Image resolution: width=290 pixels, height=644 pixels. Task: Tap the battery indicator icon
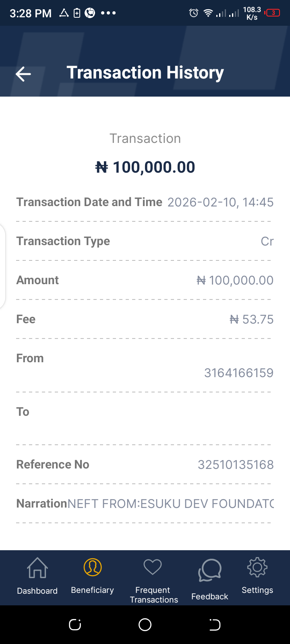273,13
